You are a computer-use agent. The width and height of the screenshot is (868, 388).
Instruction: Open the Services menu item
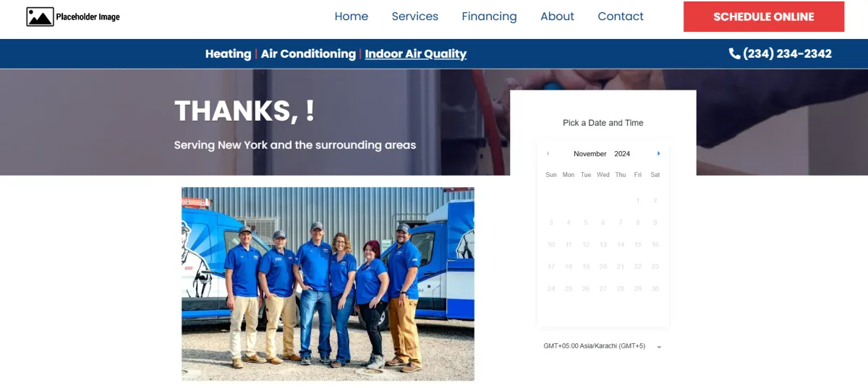(415, 17)
